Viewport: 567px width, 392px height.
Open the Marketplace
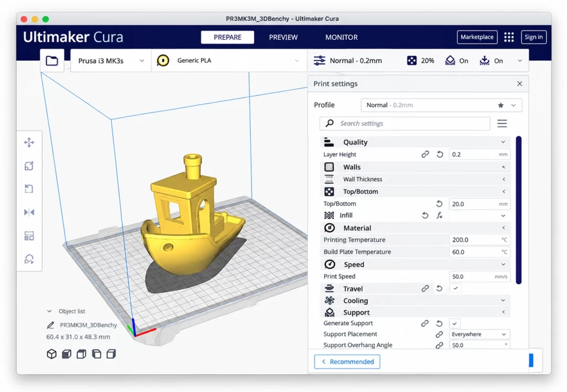(477, 37)
